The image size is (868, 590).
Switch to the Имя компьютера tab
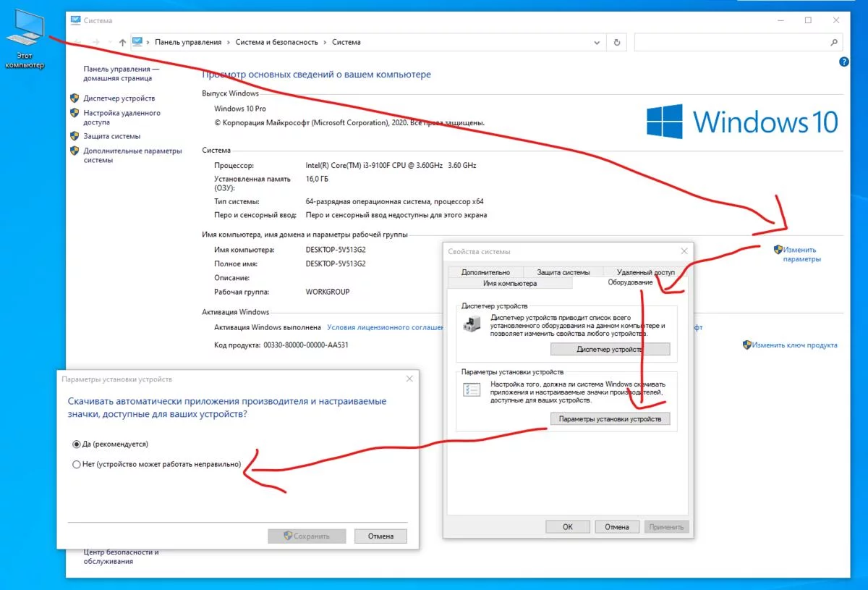pos(510,283)
